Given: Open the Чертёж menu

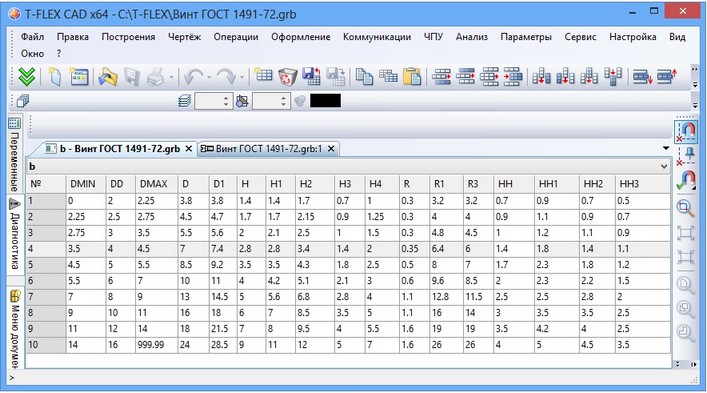Looking at the screenshot, I should [x=184, y=37].
